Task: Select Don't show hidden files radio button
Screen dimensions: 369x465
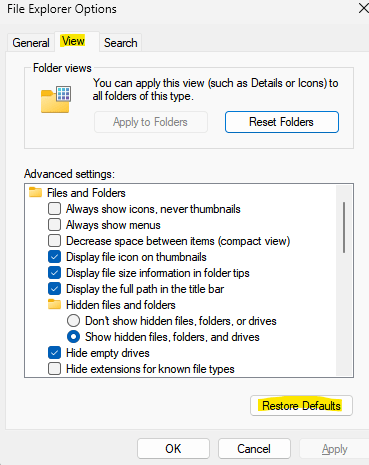Action: [x=73, y=321]
